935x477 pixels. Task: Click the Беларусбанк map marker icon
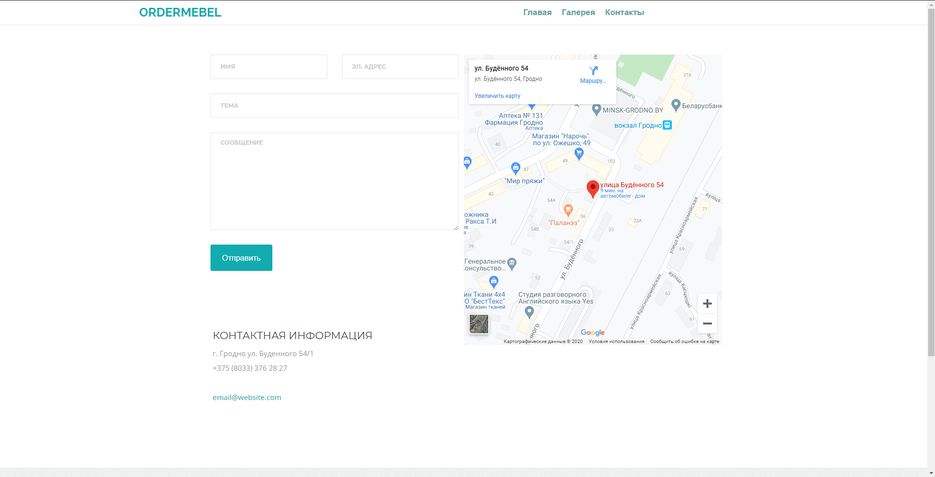[x=676, y=105]
